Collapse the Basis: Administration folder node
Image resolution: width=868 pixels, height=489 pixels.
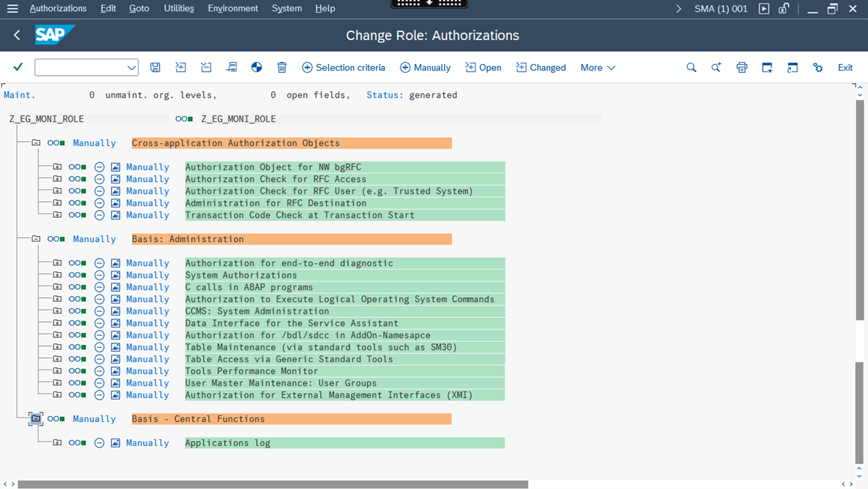coord(35,239)
